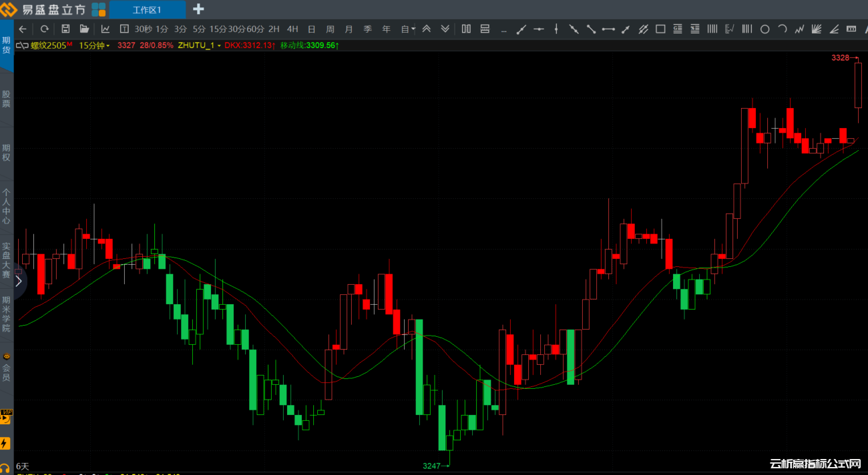This screenshot has height=475, width=868.
Task: Select the arc drawing tool
Action: pos(783,29)
